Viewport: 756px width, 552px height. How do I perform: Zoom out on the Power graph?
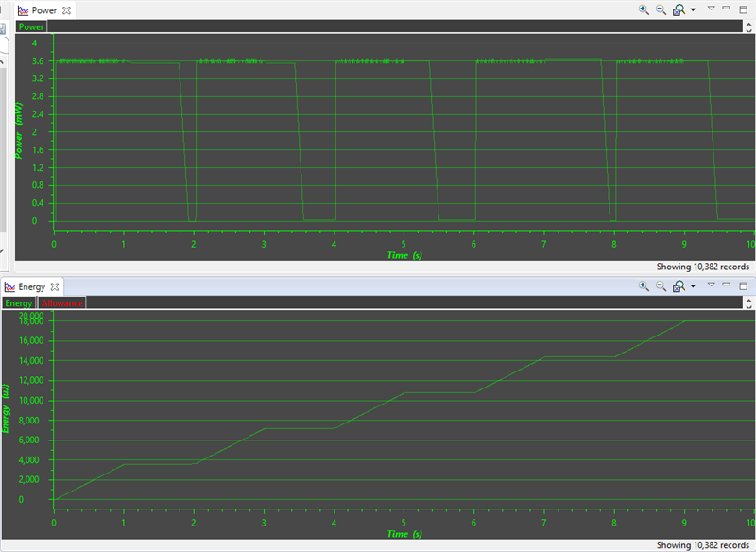[x=661, y=9]
